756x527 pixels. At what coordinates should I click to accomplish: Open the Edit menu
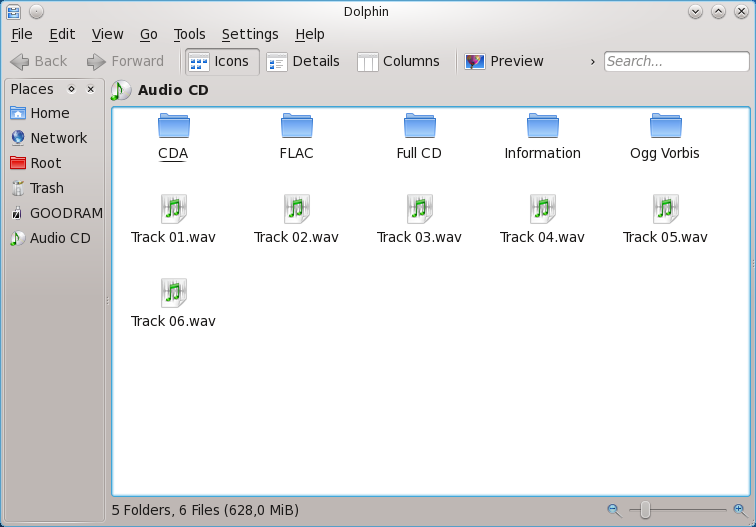62,34
